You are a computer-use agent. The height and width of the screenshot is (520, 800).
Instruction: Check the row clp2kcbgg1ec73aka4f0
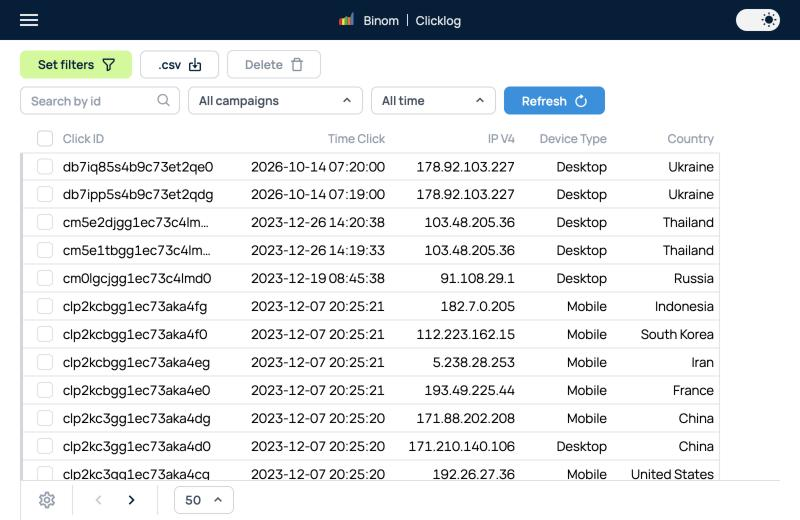(45, 334)
